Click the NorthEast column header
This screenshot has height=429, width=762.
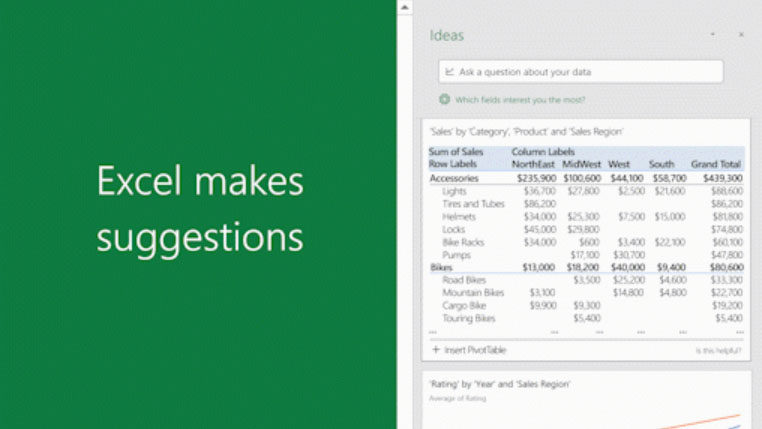coord(533,164)
